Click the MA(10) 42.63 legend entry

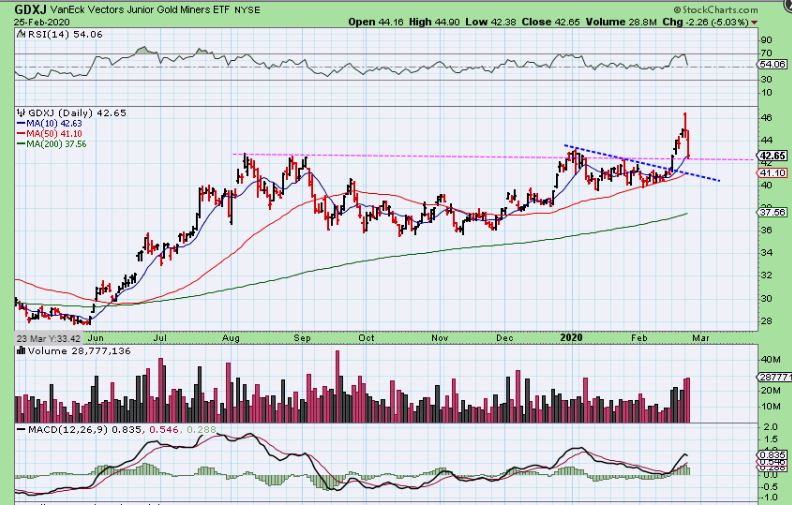(50, 123)
